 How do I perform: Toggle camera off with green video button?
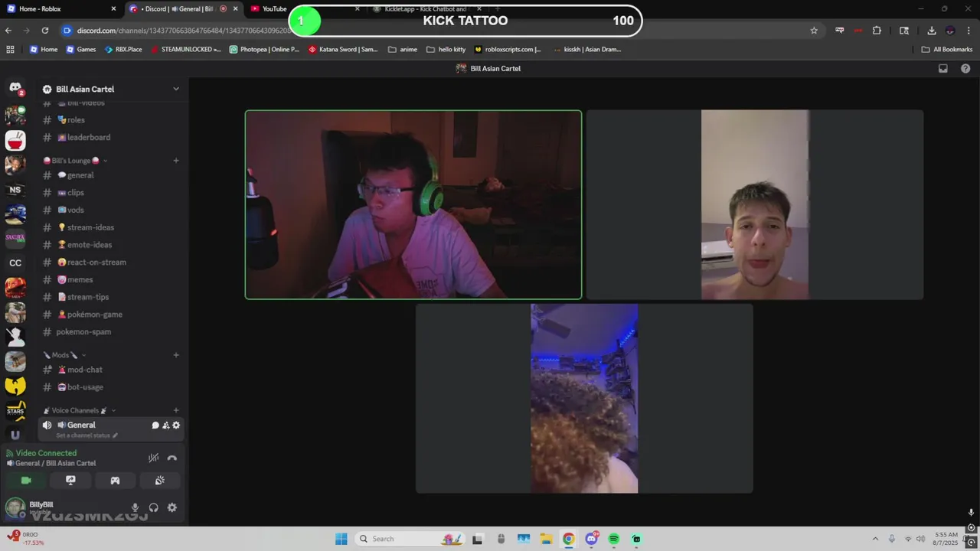point(26,481)
